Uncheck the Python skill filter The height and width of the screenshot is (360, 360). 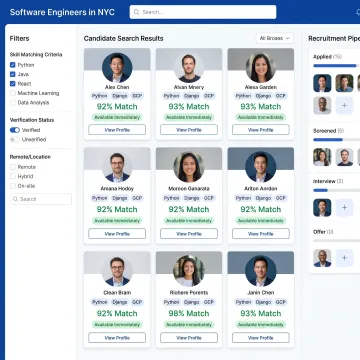pyautogui.click(x=13, y=65)
